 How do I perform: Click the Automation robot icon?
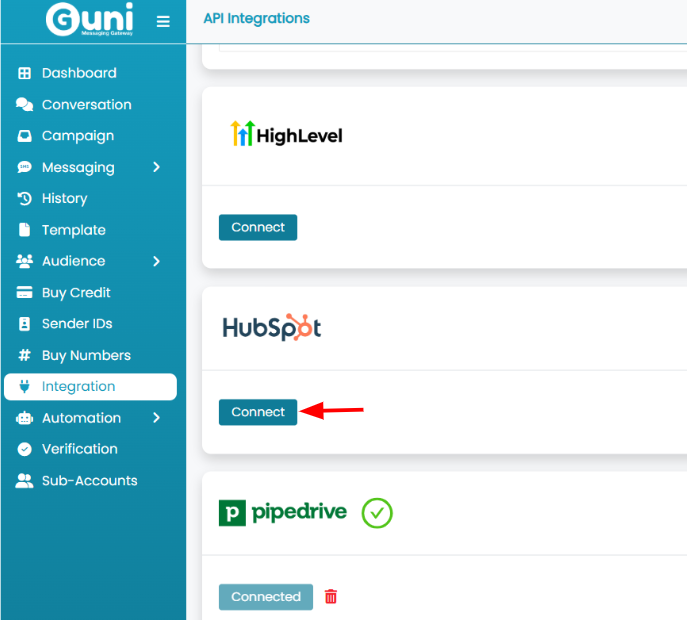pos(25,418)
